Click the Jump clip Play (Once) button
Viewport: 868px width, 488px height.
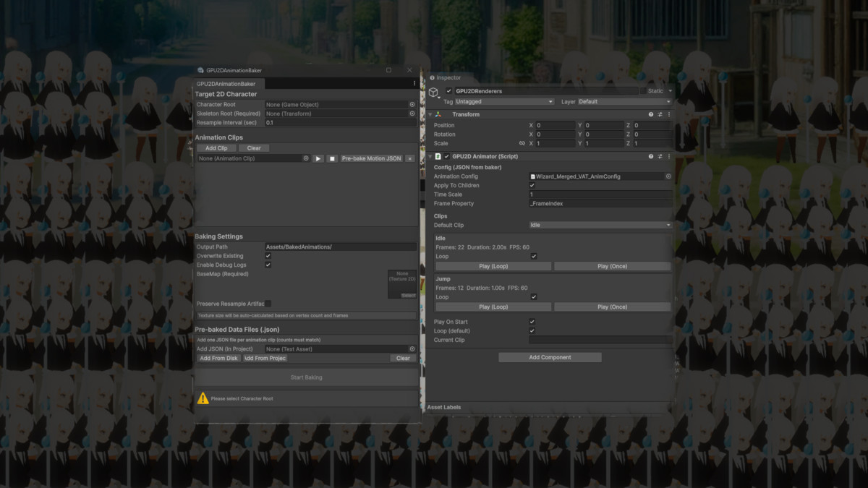(x=612, y=307)
